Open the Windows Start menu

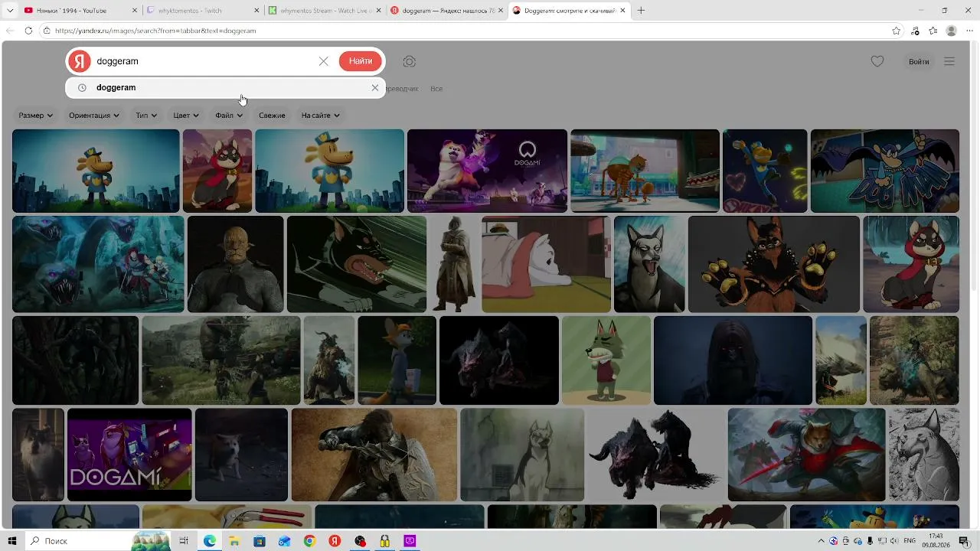12,541
